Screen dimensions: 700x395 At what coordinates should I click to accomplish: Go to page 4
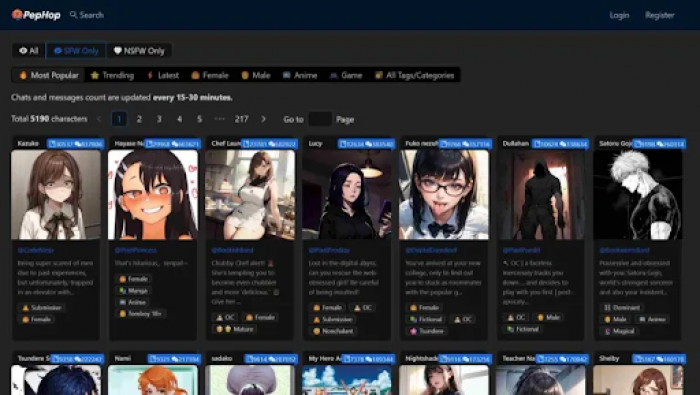[x=179, y=119]
